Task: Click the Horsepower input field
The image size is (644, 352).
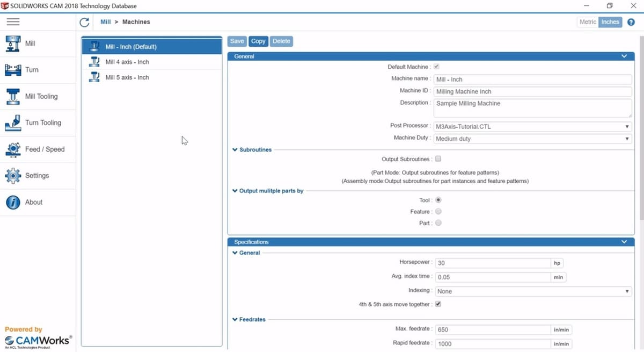Action: pyautogui.click(x=492, y=263)
